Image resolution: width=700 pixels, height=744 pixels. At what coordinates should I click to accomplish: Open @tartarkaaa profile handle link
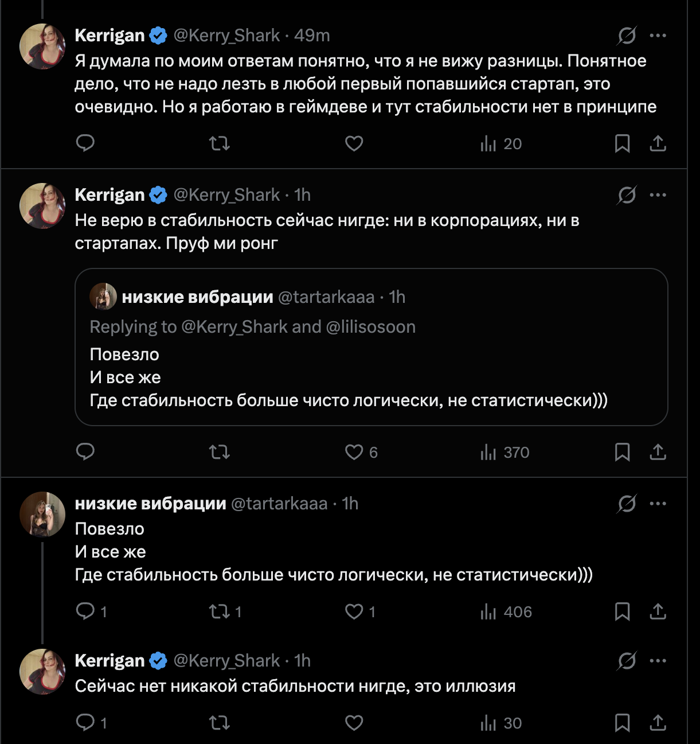pos(279,504)
